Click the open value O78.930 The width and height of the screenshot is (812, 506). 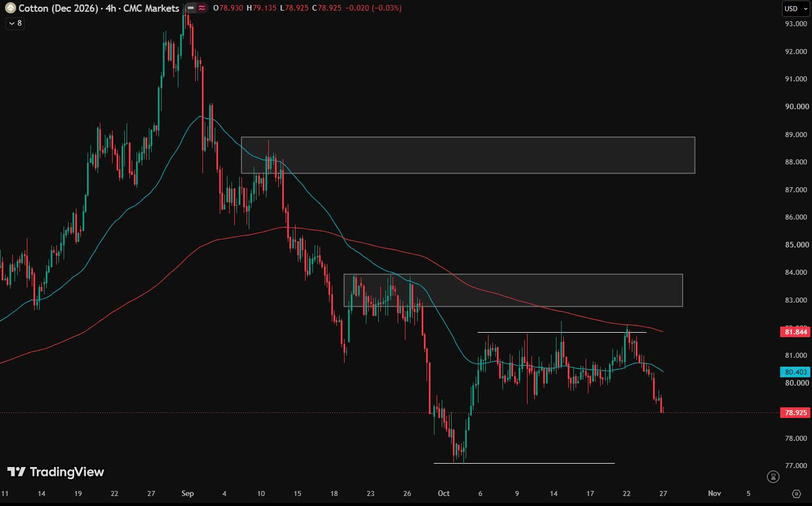coord(228,8)
